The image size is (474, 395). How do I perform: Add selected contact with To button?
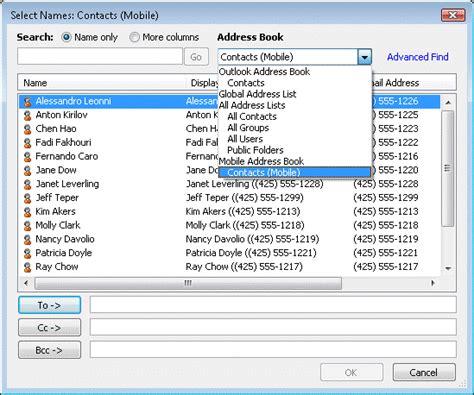49,305
